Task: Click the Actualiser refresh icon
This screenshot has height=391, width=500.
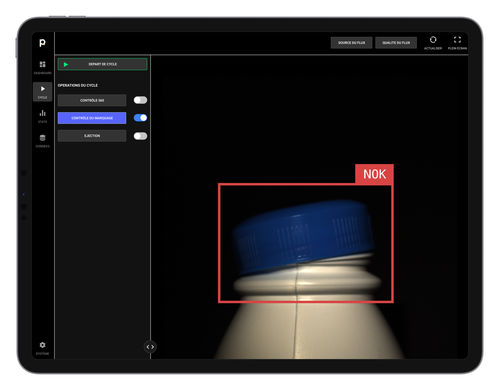Action: (433, 40)
